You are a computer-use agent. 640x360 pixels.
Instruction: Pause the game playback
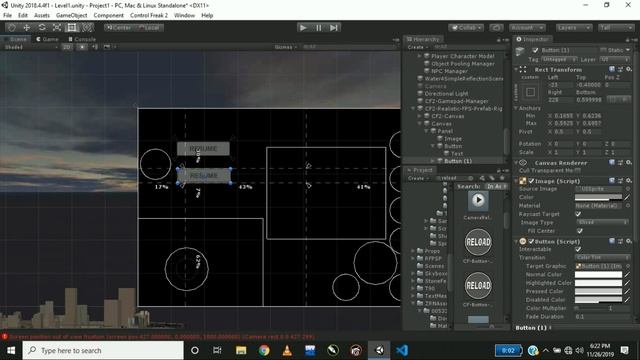click(x=318, y=27)
